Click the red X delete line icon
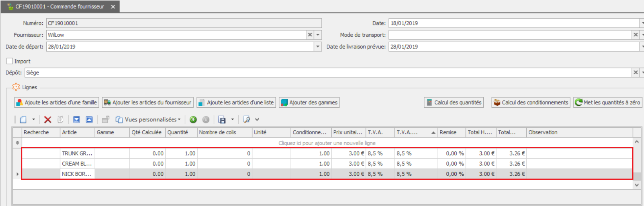Viewport: 644px width, 206px height. tap(48, 120)
